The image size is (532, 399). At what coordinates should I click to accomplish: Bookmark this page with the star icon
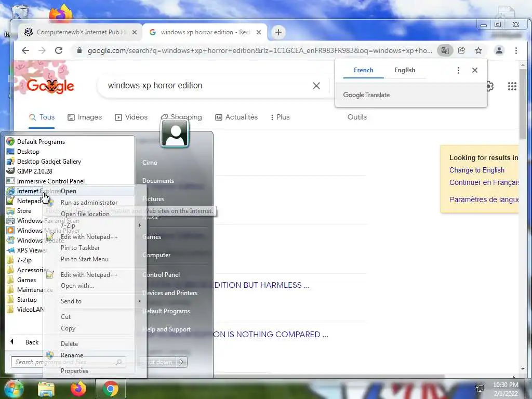coord(478,50)
